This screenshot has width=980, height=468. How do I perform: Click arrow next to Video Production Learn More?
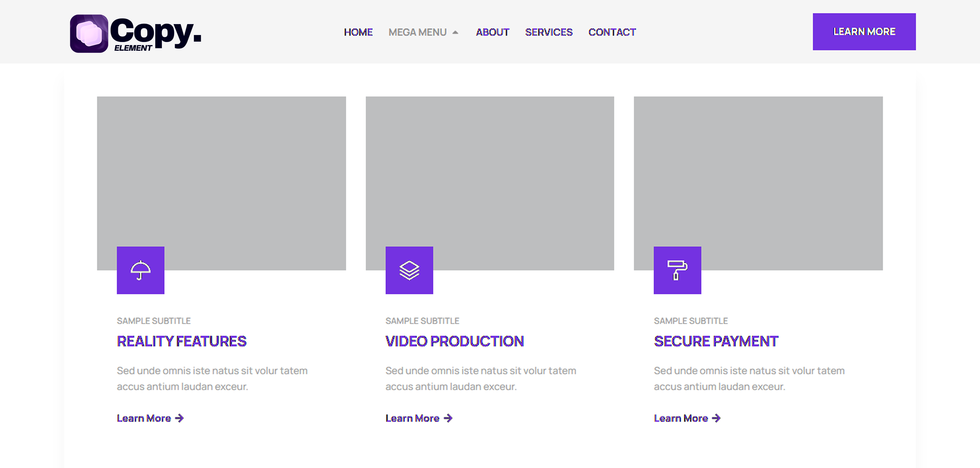click(x=448, y=418)
